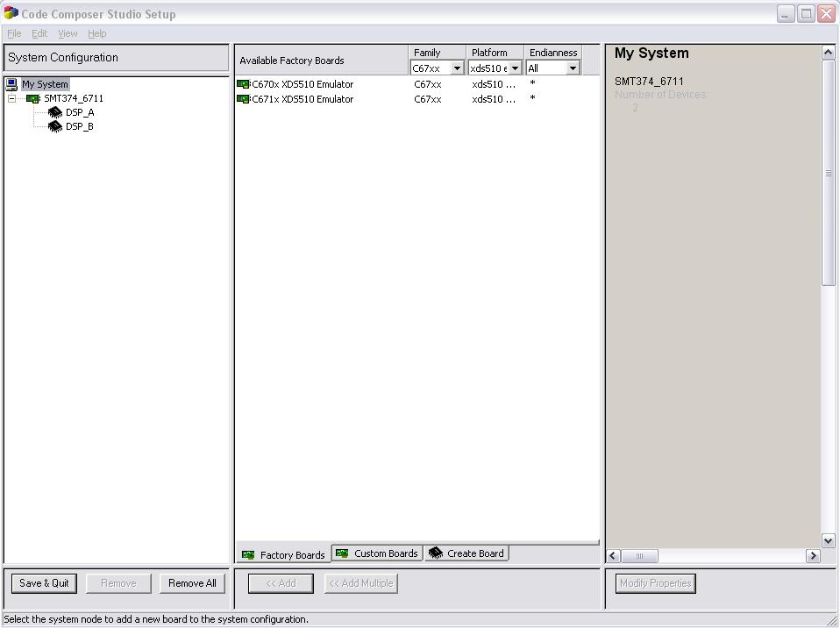Viewport: 840px width, 628px height.
Task: Click the My System computer icon
Action: [x=11, y=84]
